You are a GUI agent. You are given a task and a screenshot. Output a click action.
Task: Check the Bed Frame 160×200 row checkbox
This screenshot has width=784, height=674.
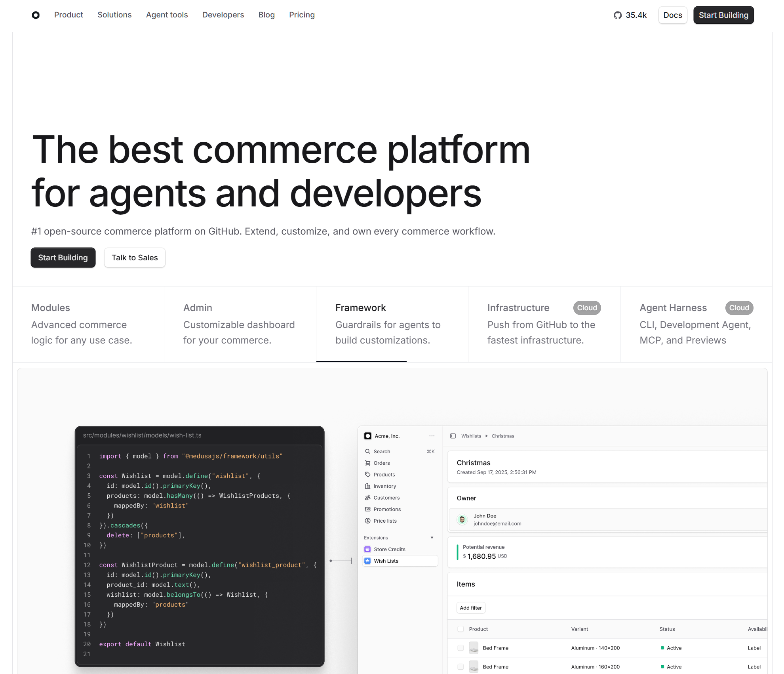pyautogui.click(x=461, y=667)
